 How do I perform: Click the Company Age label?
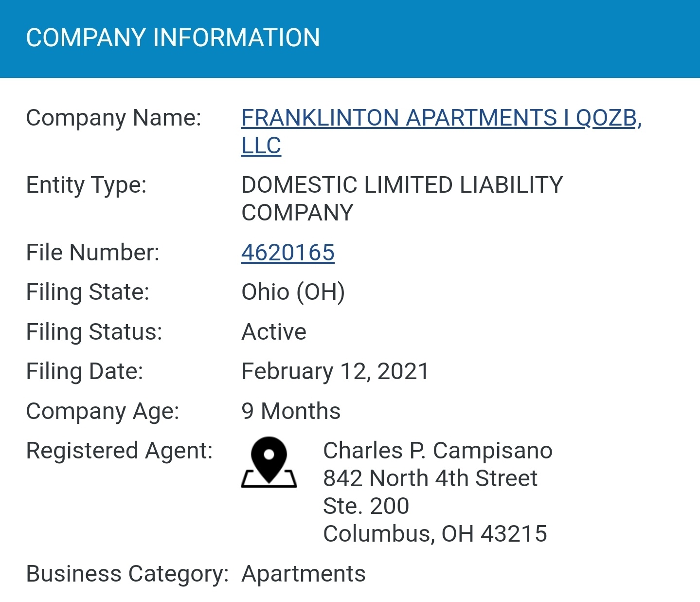(103, 412)
